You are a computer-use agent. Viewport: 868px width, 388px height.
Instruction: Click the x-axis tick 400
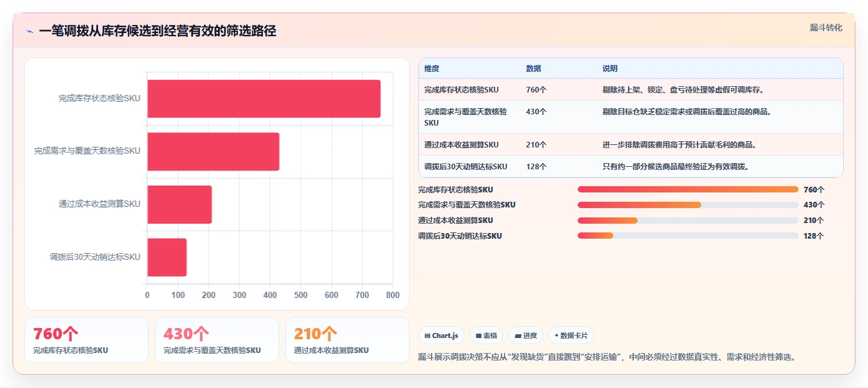(270, 295)
